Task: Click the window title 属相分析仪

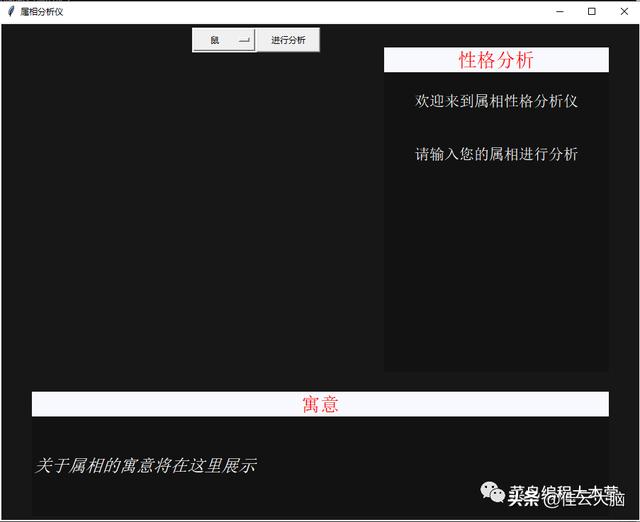Action: [42, 12]
